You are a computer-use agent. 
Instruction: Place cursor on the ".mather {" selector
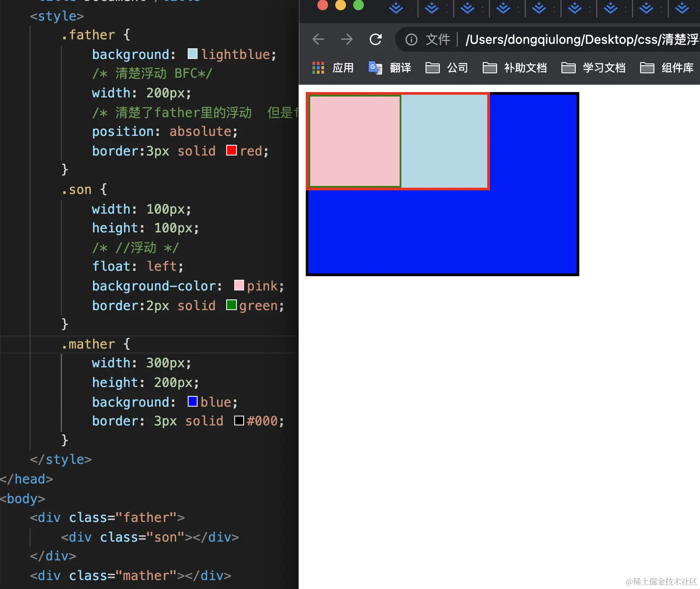[96, 344]
